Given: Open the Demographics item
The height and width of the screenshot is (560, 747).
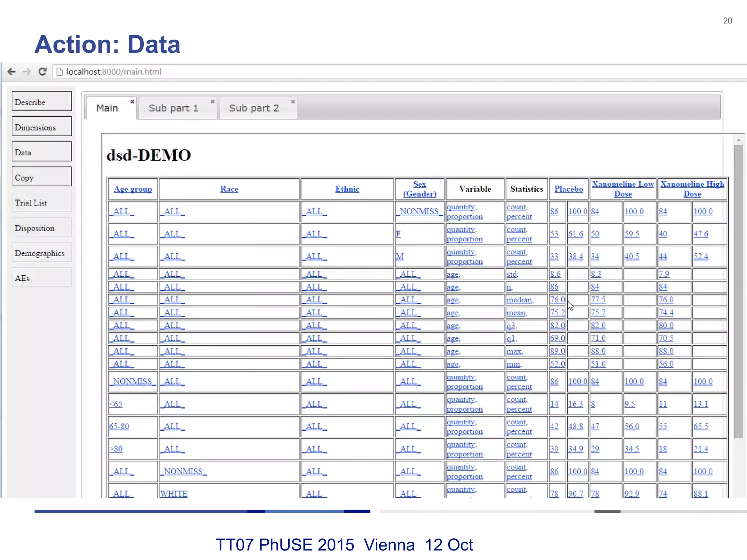Looking at the screenshot, I should 42,253.
